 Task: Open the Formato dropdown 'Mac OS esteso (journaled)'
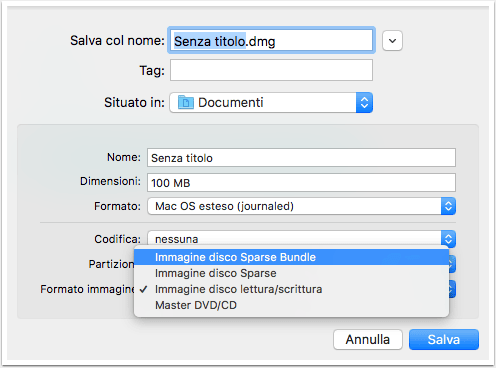(x=301, y=206)
